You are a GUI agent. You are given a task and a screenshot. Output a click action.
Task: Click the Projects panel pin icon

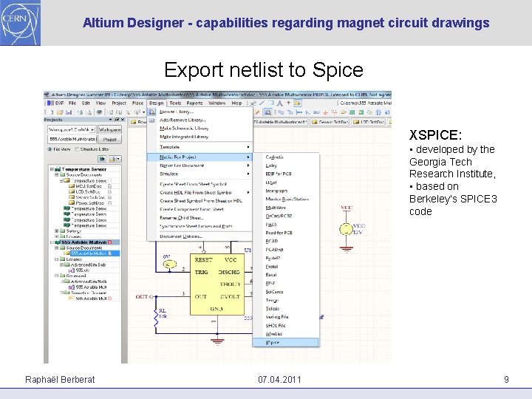pyautogui.click(x=117, y=120)
